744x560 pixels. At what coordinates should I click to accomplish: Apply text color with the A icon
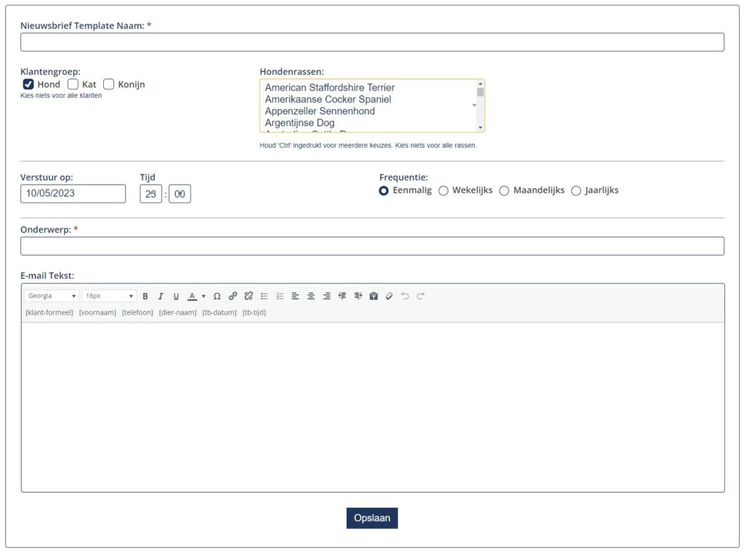(x=192, y=296)
